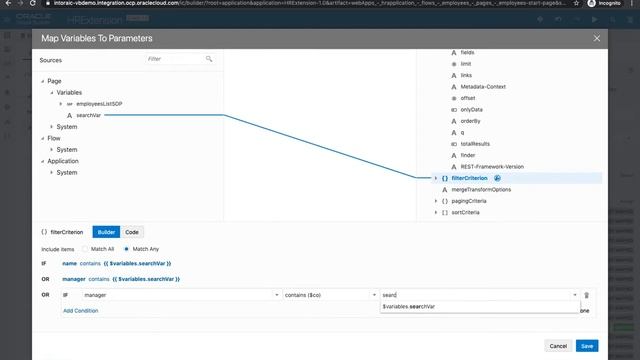
Task: Click the REST-Framework-Version string icon
Action: coord(454,167)
